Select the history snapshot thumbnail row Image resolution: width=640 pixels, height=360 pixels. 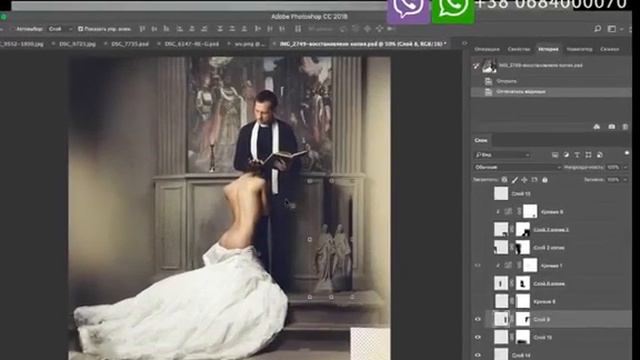point(551,66)
